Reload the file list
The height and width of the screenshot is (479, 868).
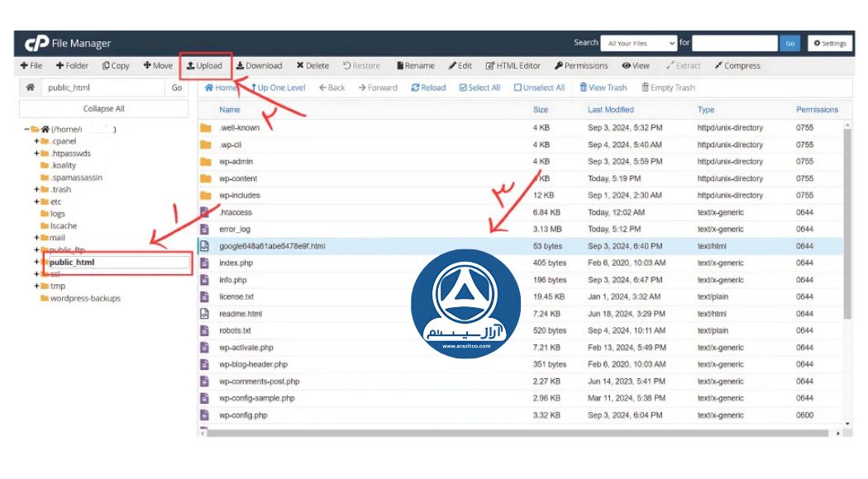pyautogui.click(x=428, y=88)
